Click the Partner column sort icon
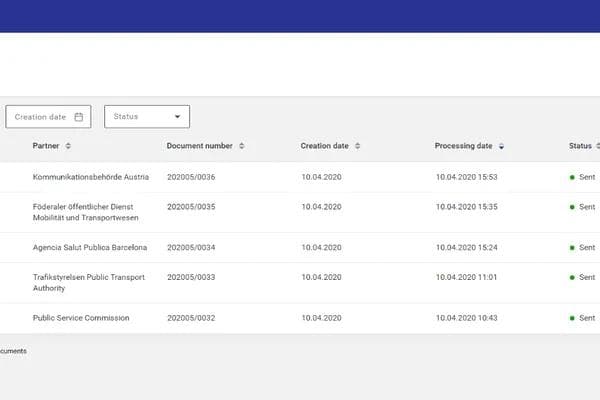The height and width of the screenshot is (400, 600). 68,146
